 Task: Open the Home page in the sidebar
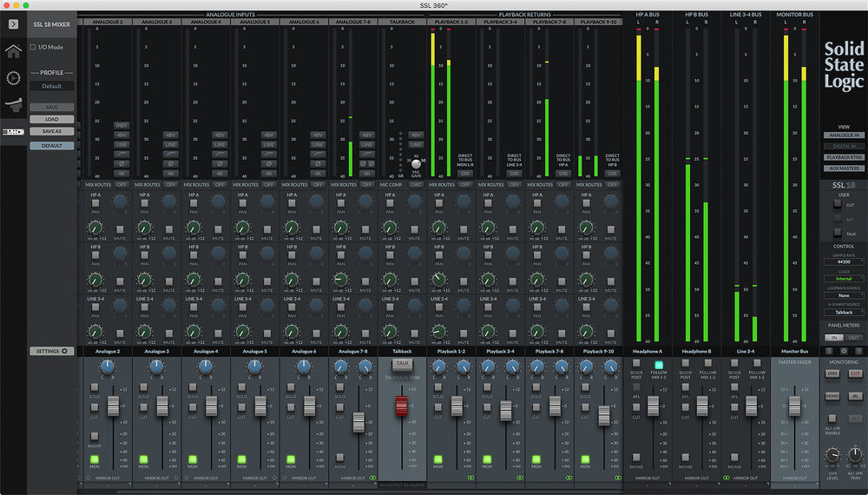coord(13,51)
